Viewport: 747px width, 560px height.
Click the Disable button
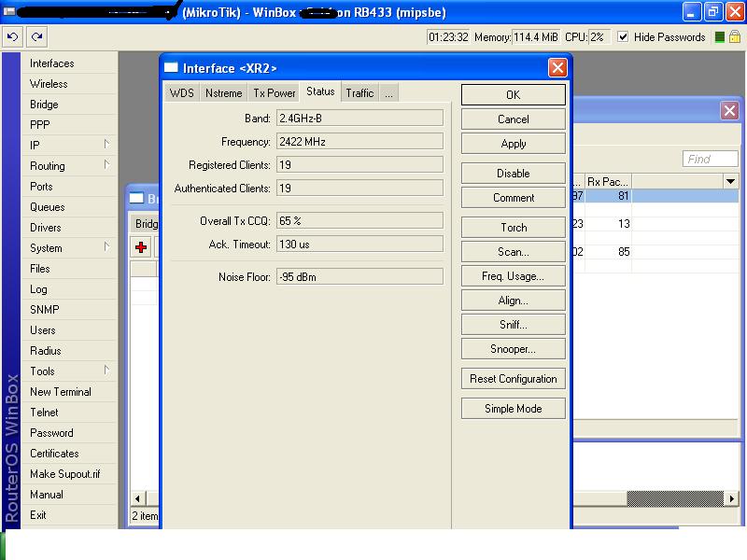tap(513, 174)
